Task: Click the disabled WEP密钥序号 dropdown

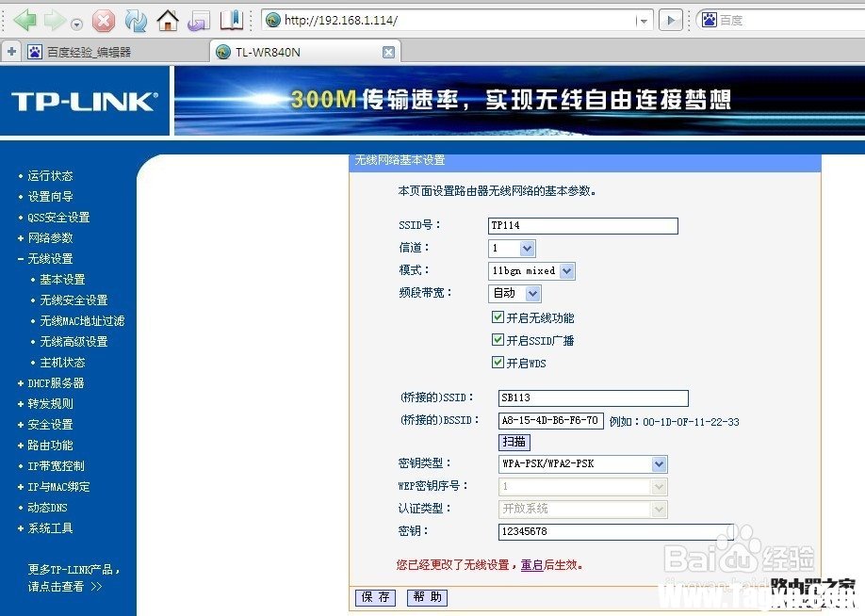Action: [x=582, y=487]
